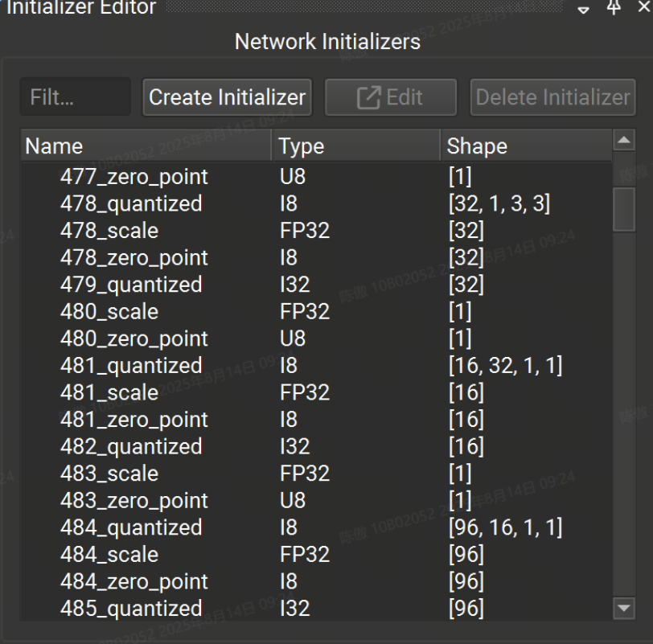Sort by the Name column header
This screenshot has width=653, height=644.
pyautogui.click(x=146, y=146)
